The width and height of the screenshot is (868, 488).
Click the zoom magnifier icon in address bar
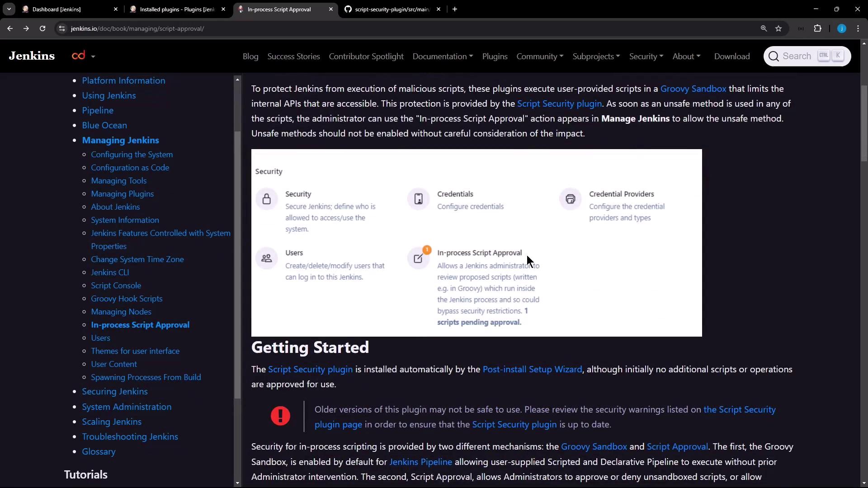point(764,28)
